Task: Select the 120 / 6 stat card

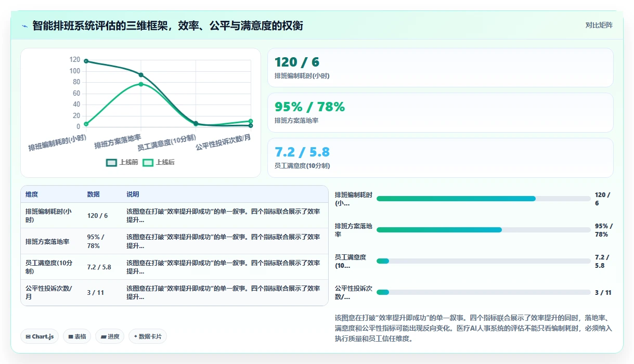Action: [x=440, y=68]
